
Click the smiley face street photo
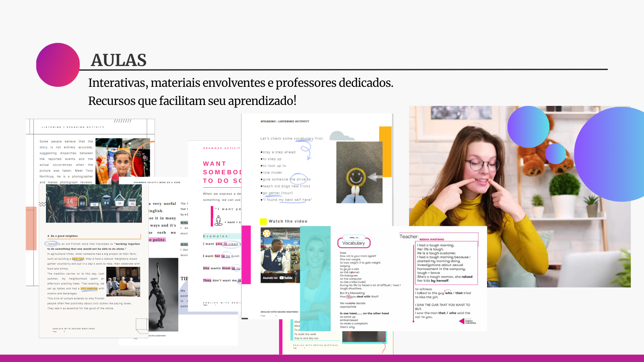359,172
